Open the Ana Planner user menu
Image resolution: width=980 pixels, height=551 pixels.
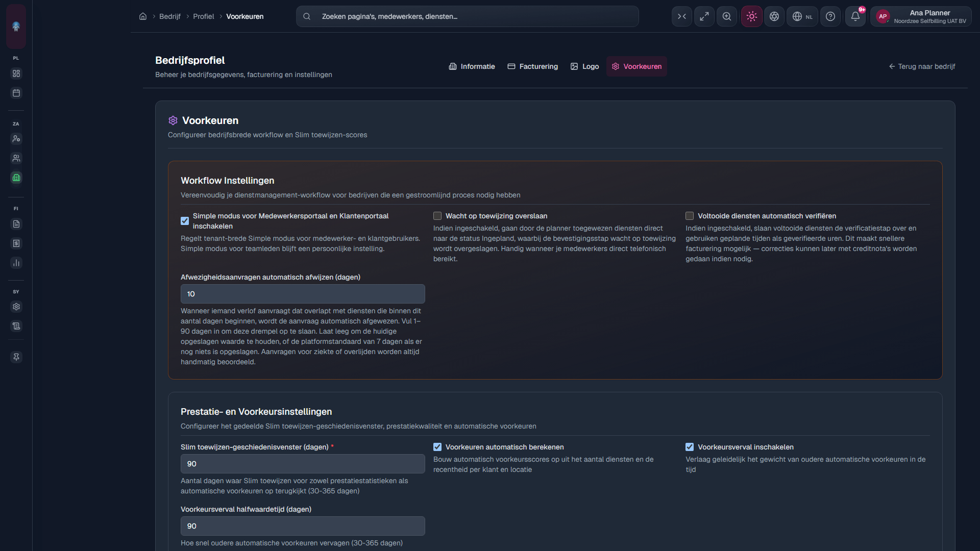click(x=921, y=16)
